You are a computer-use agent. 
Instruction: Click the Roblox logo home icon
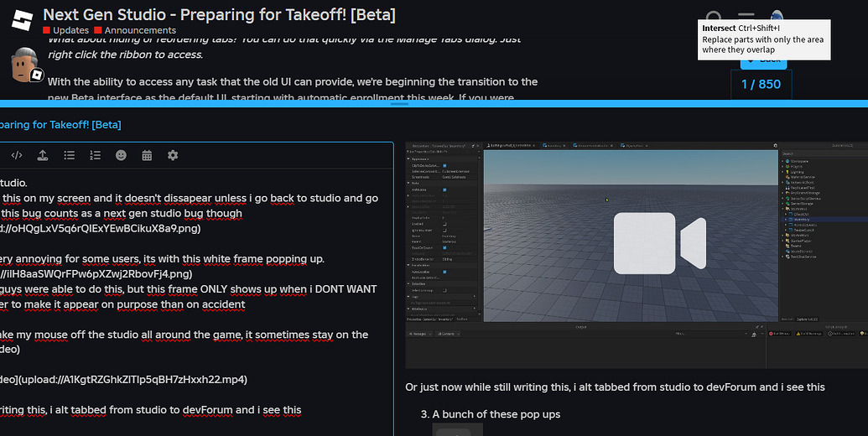click(22, 20)
